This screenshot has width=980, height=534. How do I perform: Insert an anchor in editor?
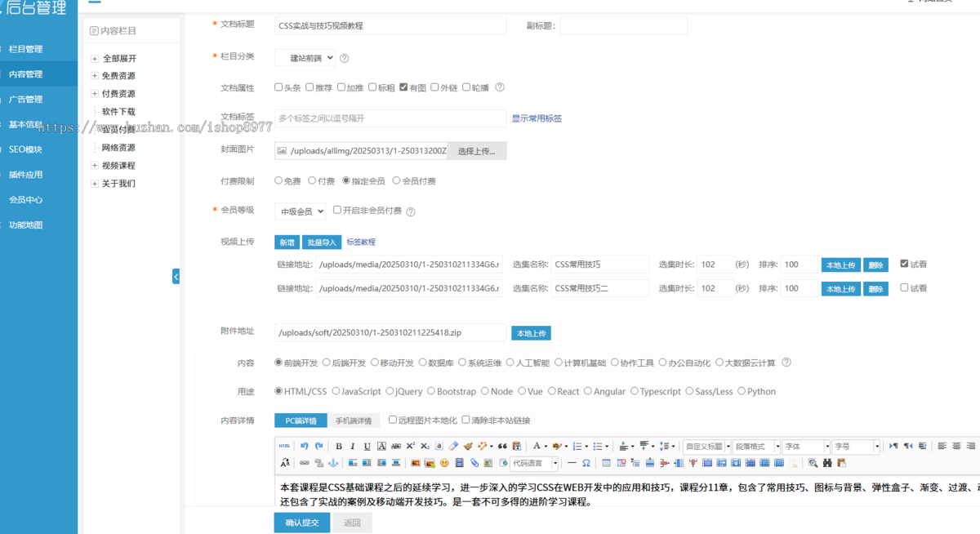pos(332,463)
